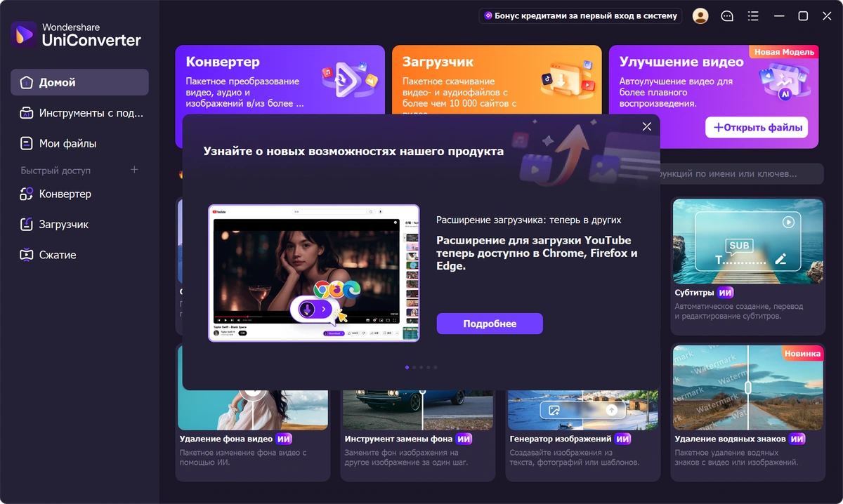Click the Домой home icon in sidebar

(x=27, y=82)
